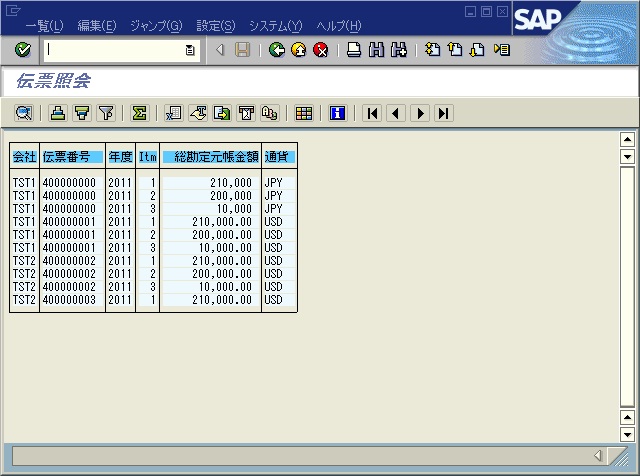Click the 伝票番号 column header

pyautogui.click(x=72, y=157)
